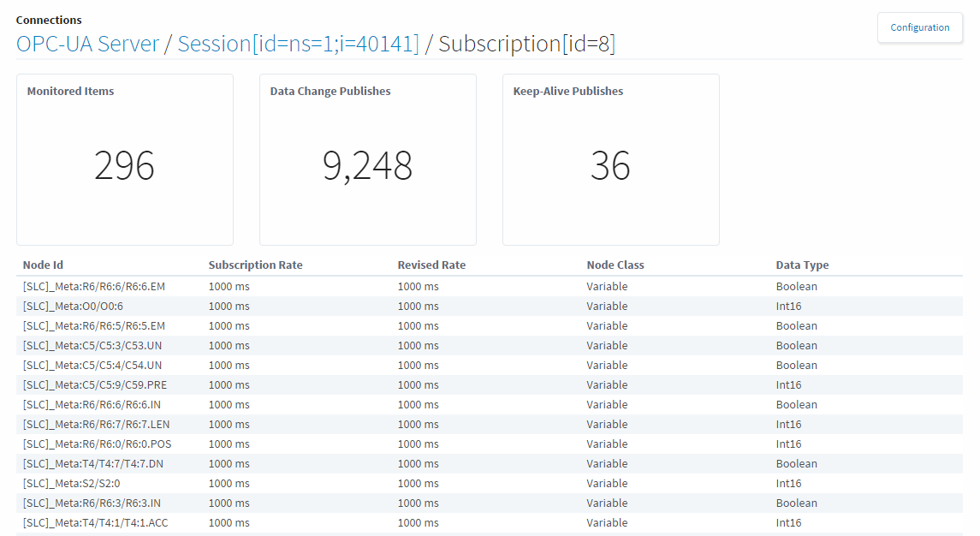Select the [SLC]_Meta:C5/C5:3/C53.UN row

pos(92,346)
